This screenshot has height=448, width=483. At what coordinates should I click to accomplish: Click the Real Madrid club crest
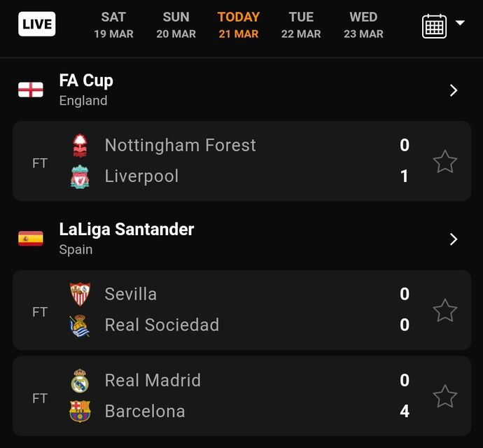point(80,381)
